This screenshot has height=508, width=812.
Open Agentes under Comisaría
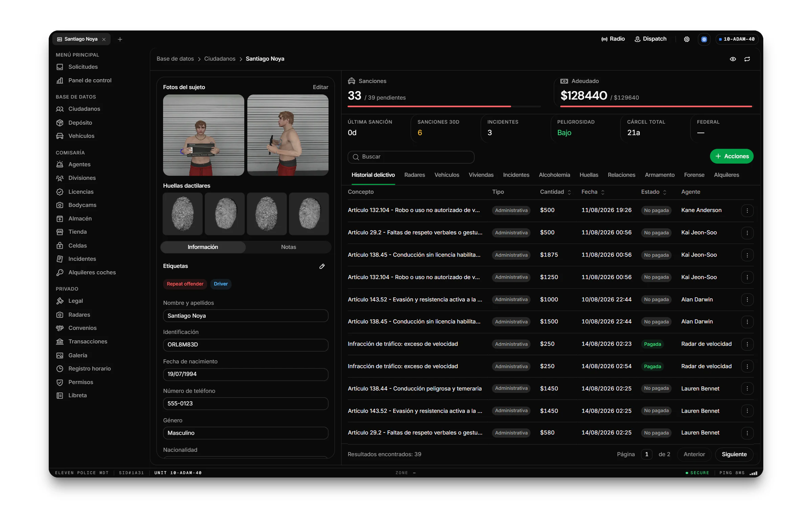[79, 164]
